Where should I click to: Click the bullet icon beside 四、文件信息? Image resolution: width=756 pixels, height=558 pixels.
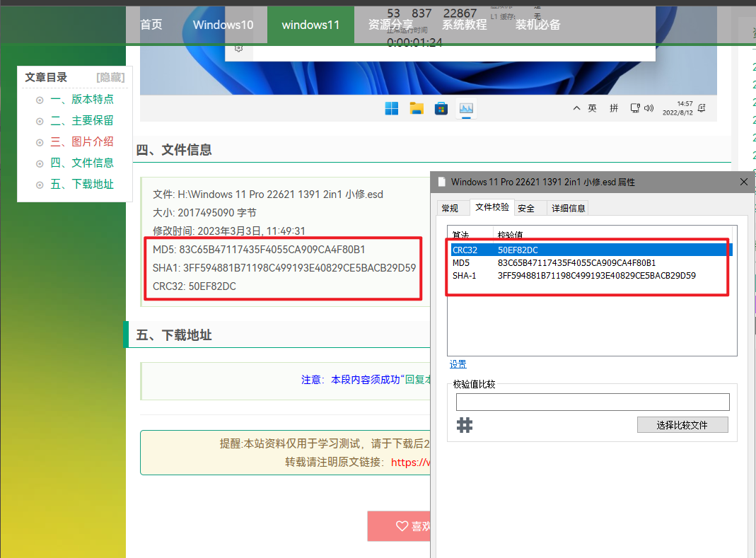pos(40,163)
